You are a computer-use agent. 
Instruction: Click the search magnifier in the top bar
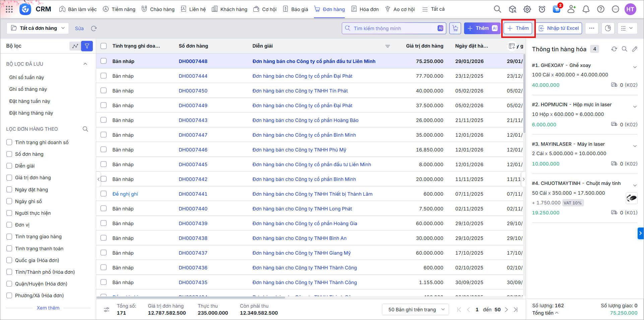coord(498,9)
